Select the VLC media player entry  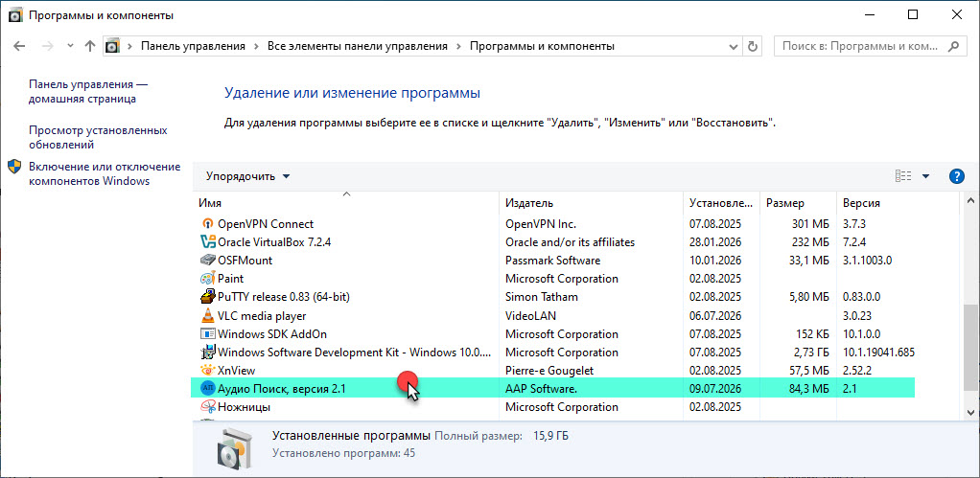click(x=262, y=316)
